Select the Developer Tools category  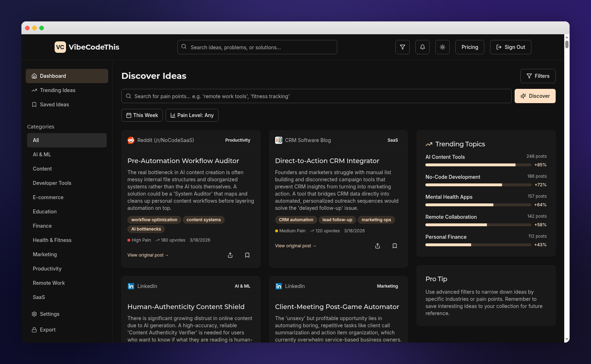tap(67, 183)
